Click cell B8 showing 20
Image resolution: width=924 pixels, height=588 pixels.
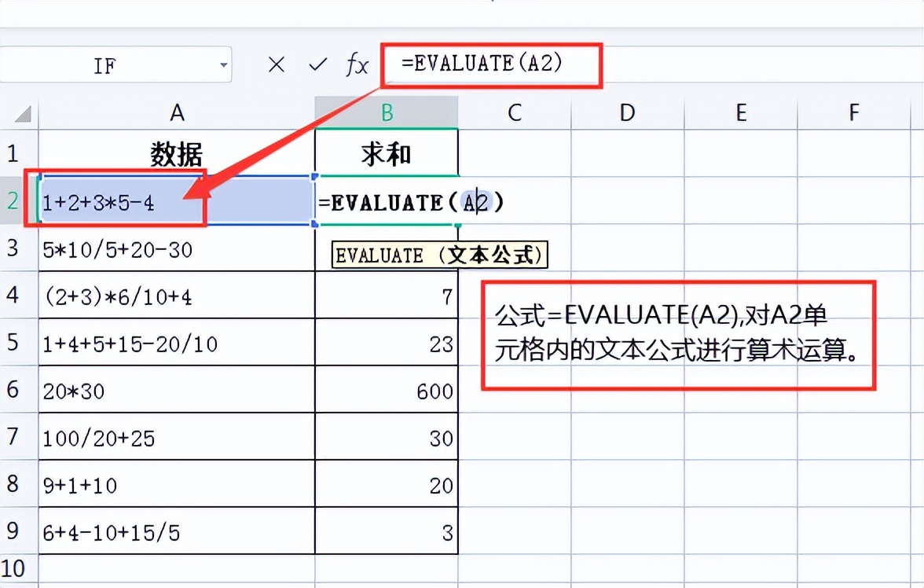tap(387, 486)
